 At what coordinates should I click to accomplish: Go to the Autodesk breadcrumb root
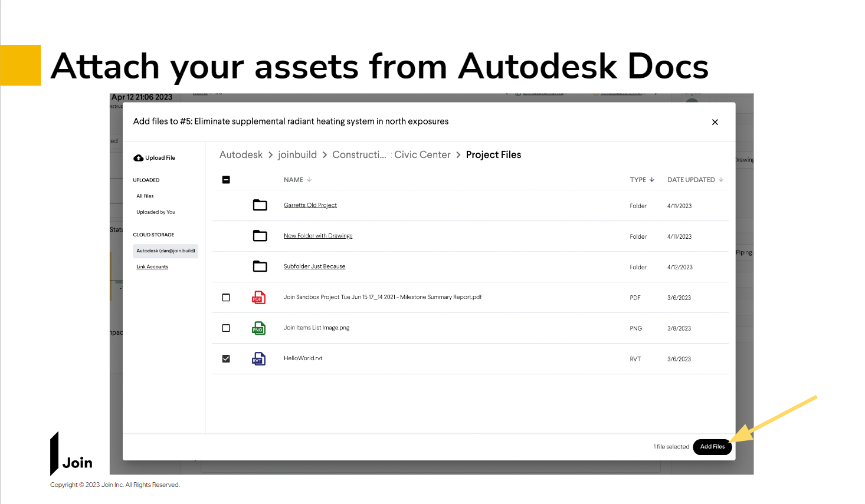(241, 154)
